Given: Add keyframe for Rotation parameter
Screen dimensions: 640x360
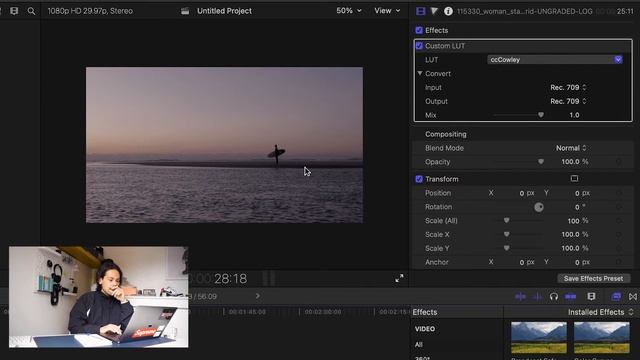Looking at the screenshot, I should coord(619,207).
